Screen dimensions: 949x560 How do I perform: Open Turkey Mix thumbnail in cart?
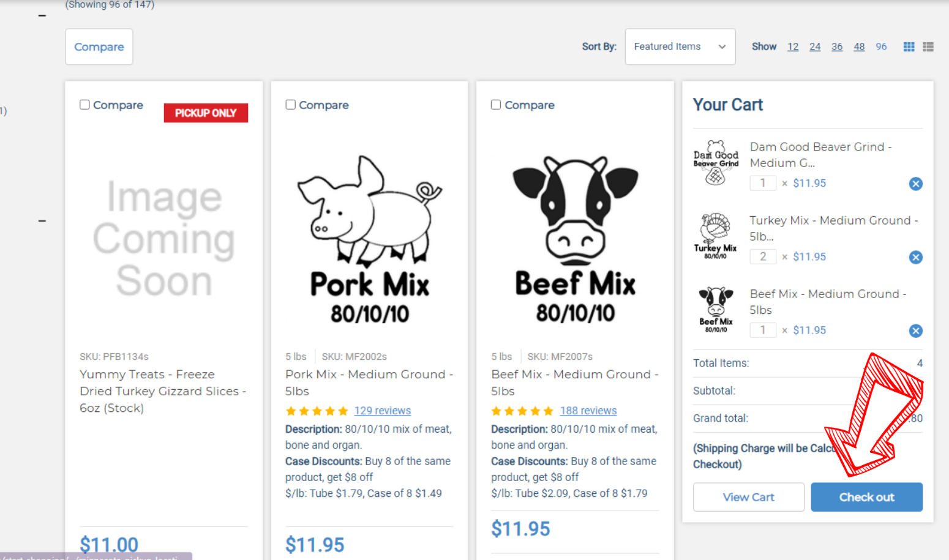715,236
